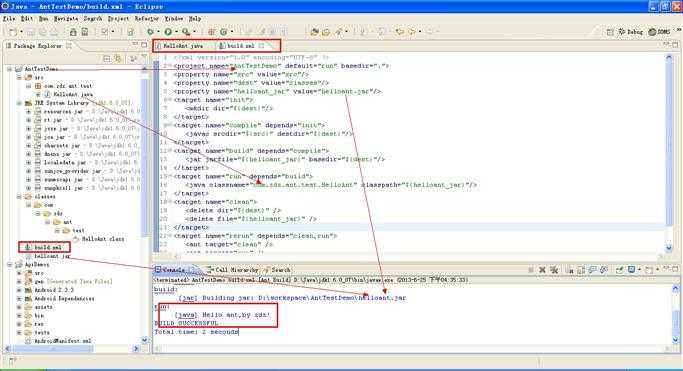This screenshot has height=371, width=683.
Task: Click the New file toolbar icon
Action: click(13, 32)
